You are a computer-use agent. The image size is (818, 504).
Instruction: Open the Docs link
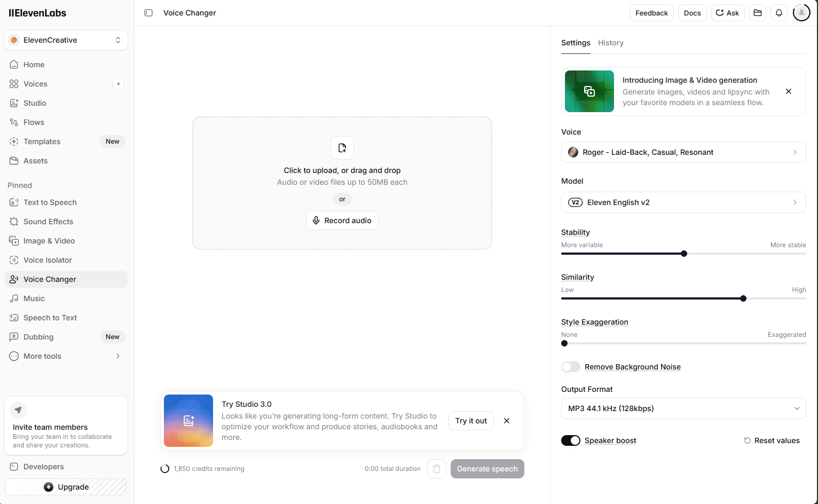click(x=693, y=13)
